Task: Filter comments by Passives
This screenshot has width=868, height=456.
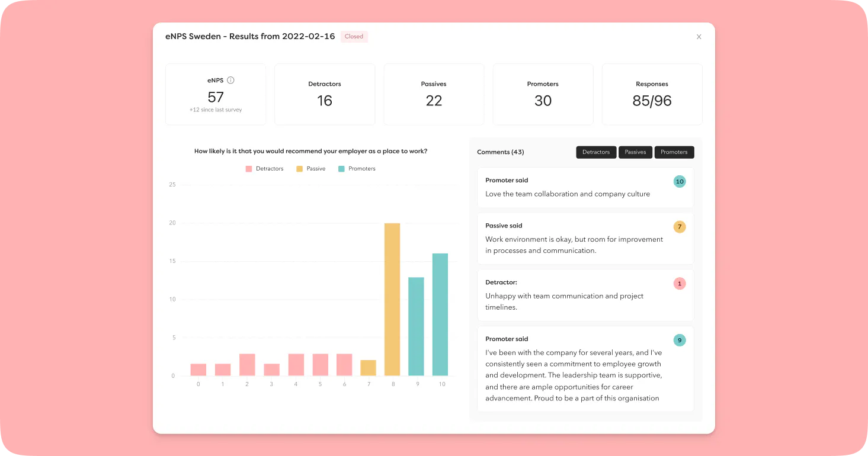Action: click(635, 152)
